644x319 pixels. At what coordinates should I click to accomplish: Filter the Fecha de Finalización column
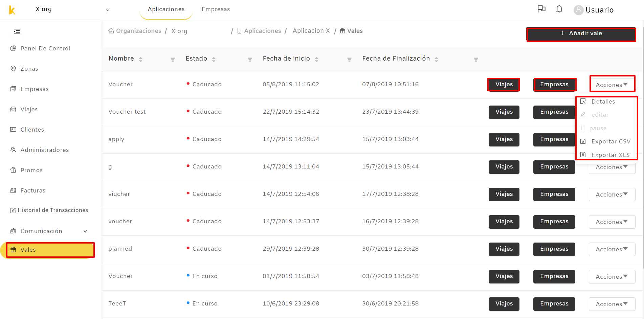click(476, 60)
